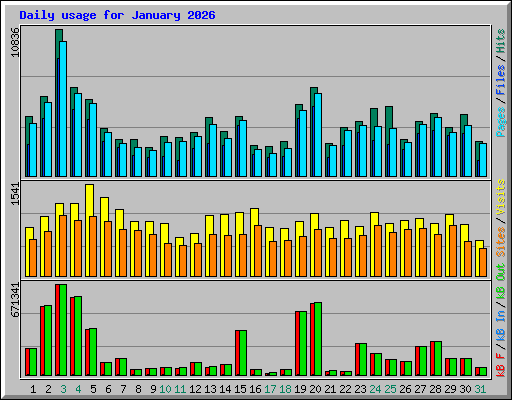Click day 1 on the x-axis
Viewport: 512px width, 400px height.
[33, 389]
